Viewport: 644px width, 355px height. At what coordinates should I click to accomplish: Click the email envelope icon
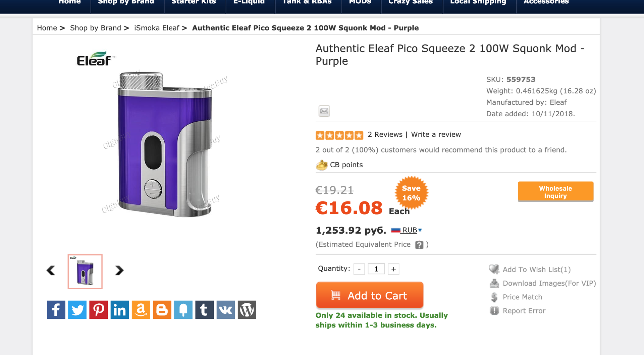pyautogui.click(x=324, y=111)
